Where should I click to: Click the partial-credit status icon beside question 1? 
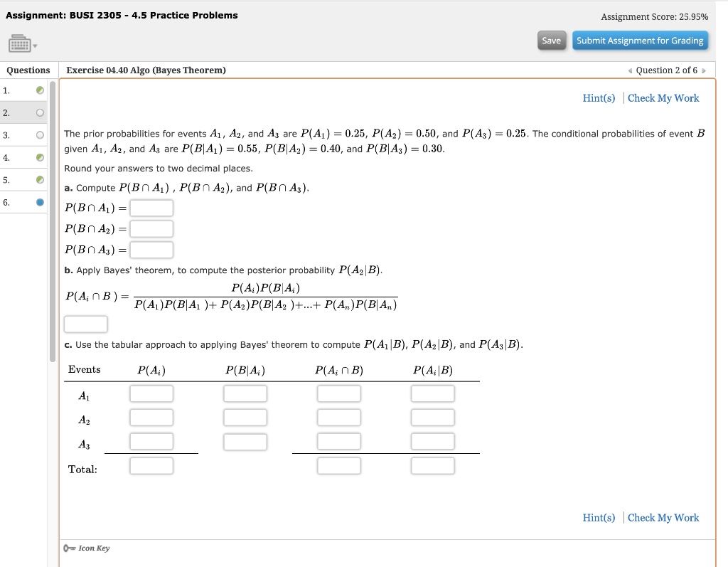[40, 91]
